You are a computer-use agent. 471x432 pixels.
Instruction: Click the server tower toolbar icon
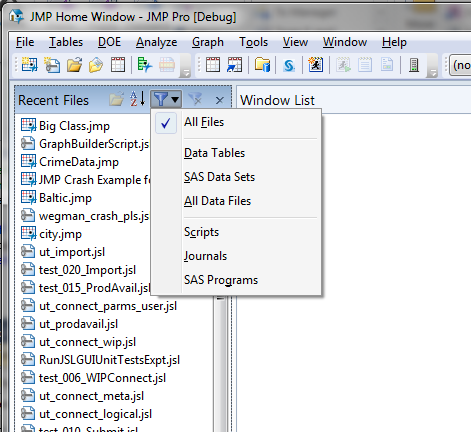(414, 65)
